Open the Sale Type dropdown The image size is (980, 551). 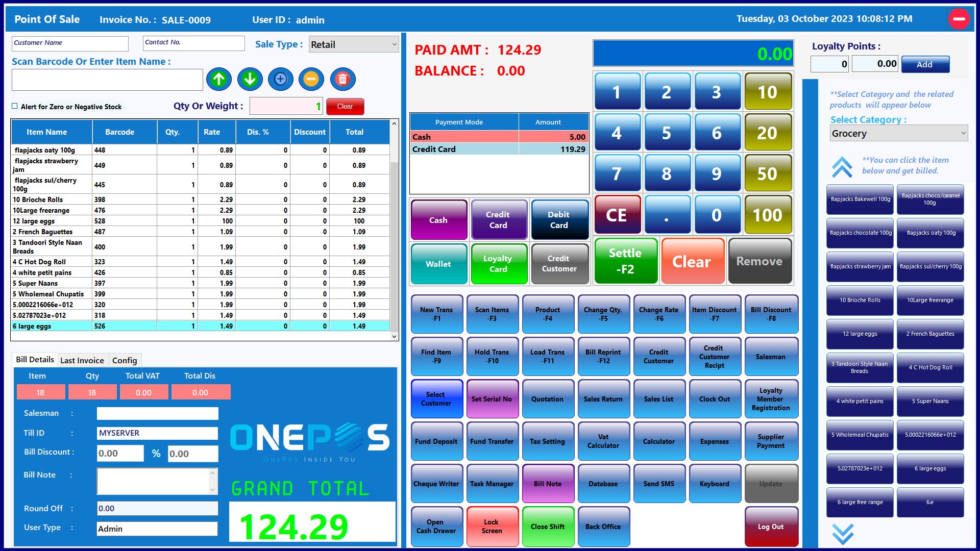[x=354, y=44]
